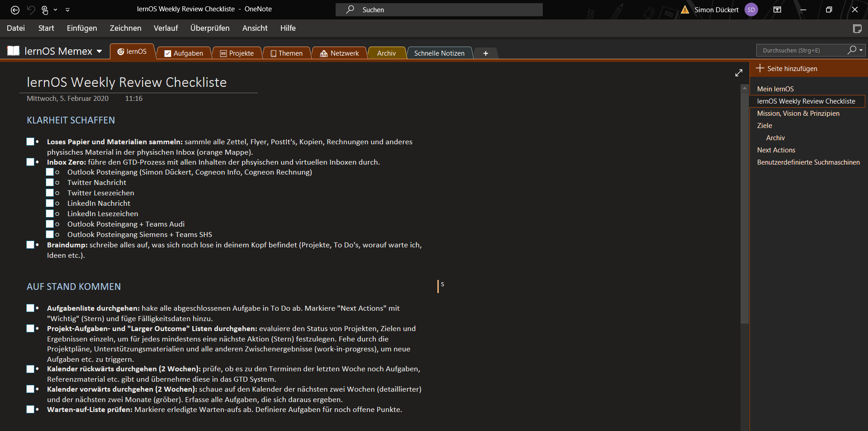Check the Inbox Zero checkbox
868x431 pixels.
coord(30,162)
